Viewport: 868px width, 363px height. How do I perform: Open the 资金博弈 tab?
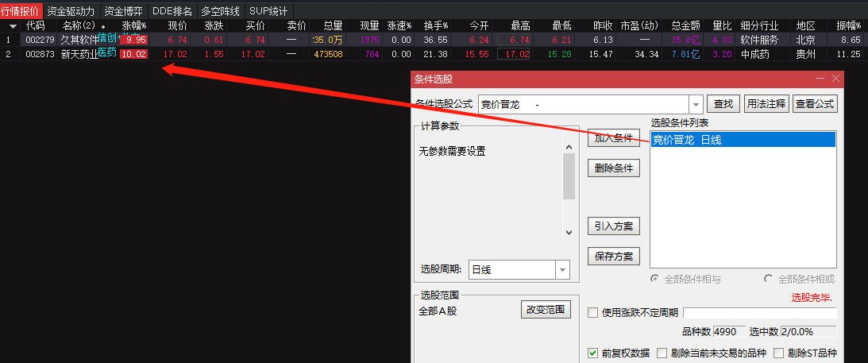point(124,10)
